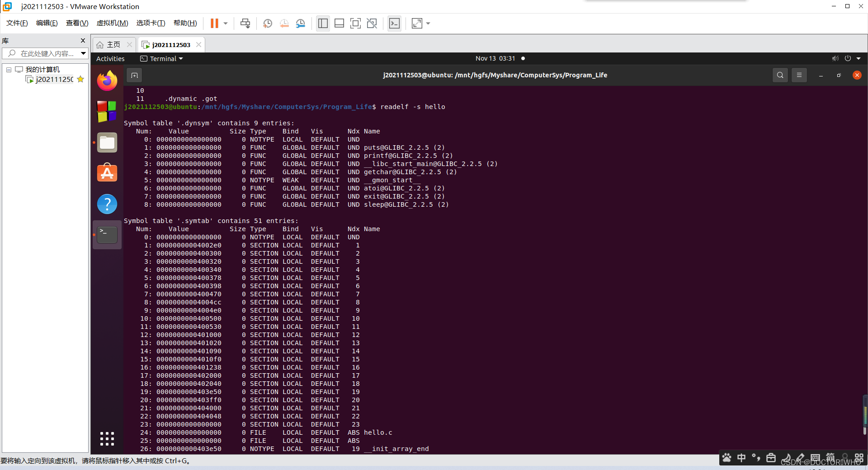This screenshot has width=868, height=470.
Task: Click the VMware pause virtual machine button
Action: tap(214, 24)
